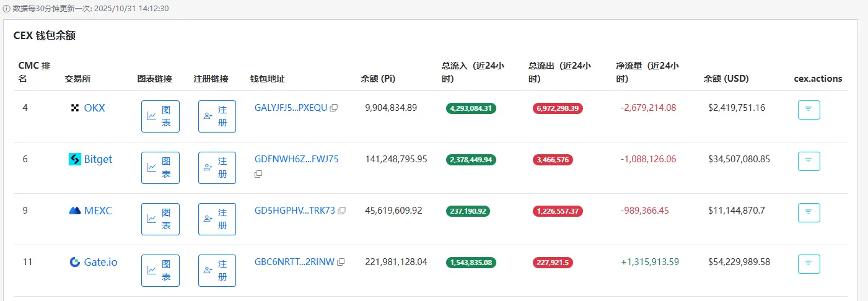Click the green inflow badge 237,190.92

coord(468,211)
